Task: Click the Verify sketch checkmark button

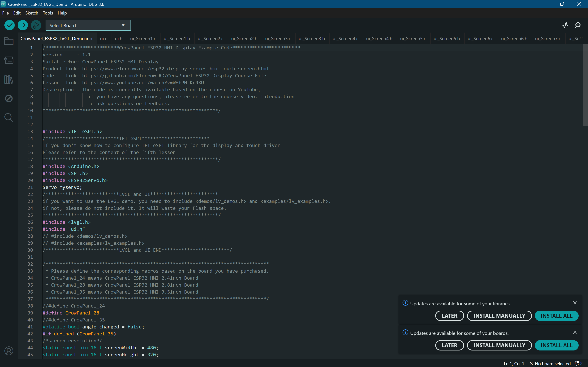Action: click(10, 25)
